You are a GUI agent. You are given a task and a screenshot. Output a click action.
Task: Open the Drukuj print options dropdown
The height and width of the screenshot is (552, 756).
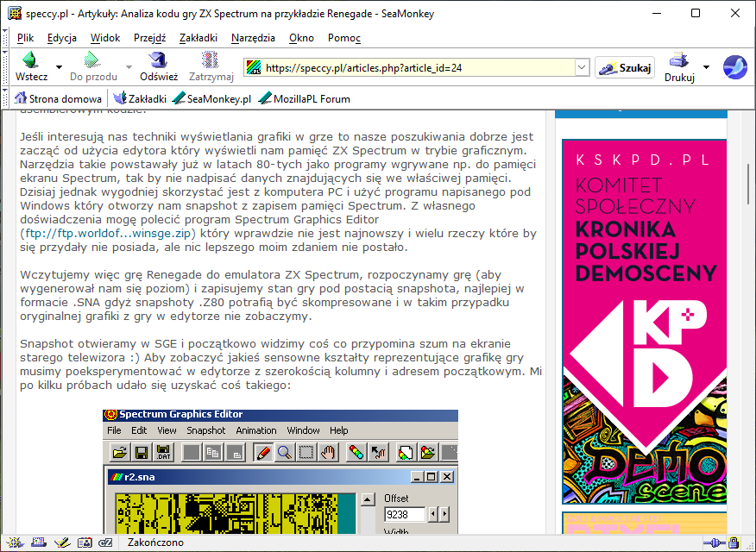tap(706, 67)
